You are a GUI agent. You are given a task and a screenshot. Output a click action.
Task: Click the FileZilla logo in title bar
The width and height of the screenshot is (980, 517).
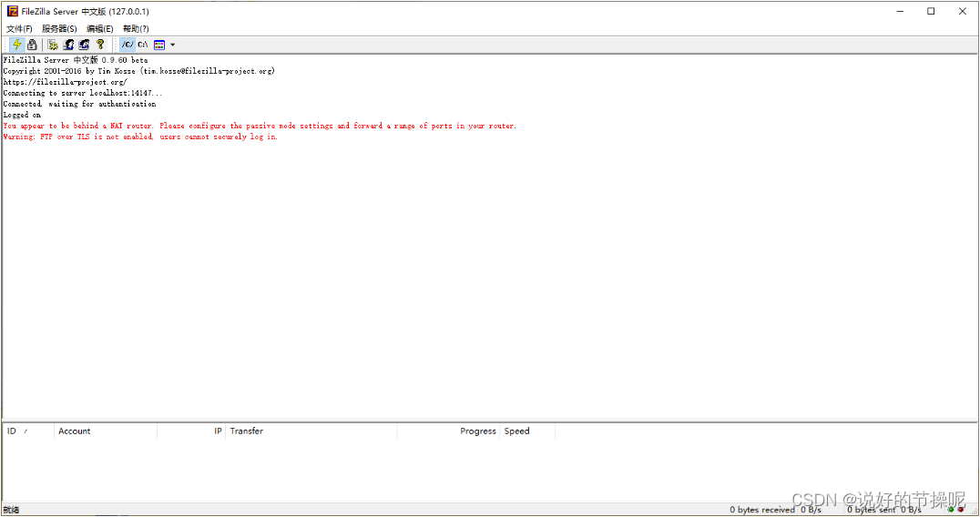pyautogui.click(x=13, y=11)
